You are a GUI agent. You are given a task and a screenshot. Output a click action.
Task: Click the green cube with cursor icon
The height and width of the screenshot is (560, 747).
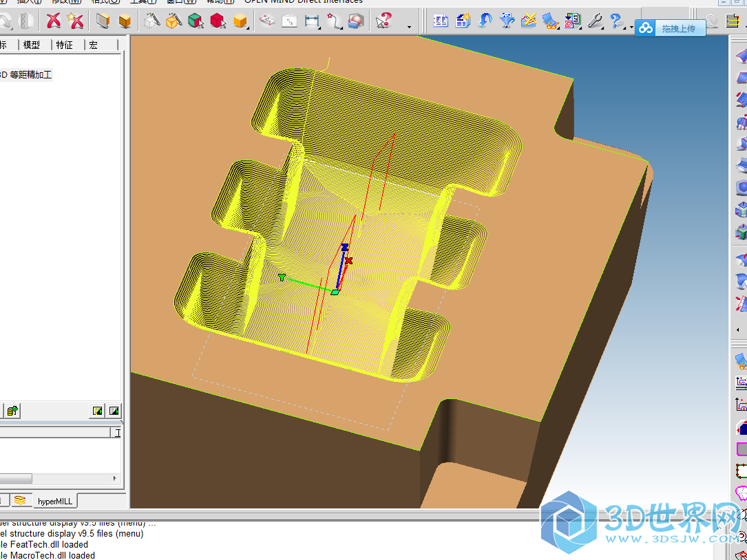coord(196,21)
